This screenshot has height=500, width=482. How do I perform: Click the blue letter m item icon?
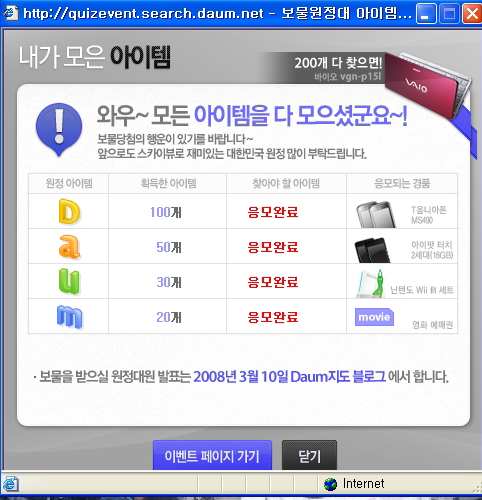click(x=70, y=317)
